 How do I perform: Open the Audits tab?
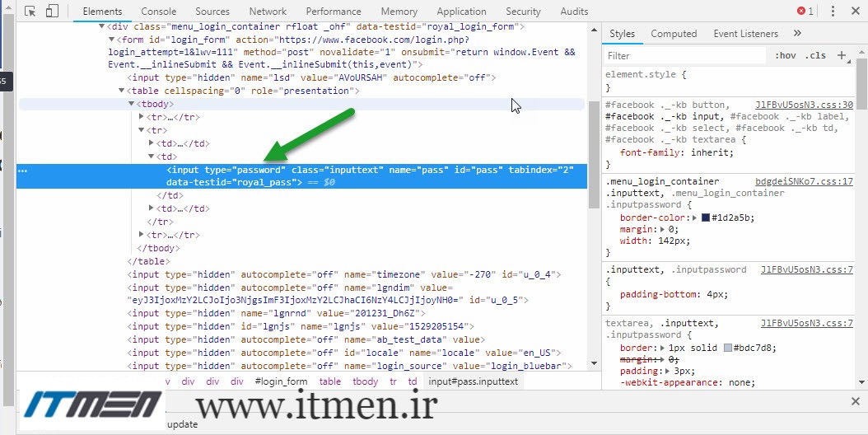point(574,11)
